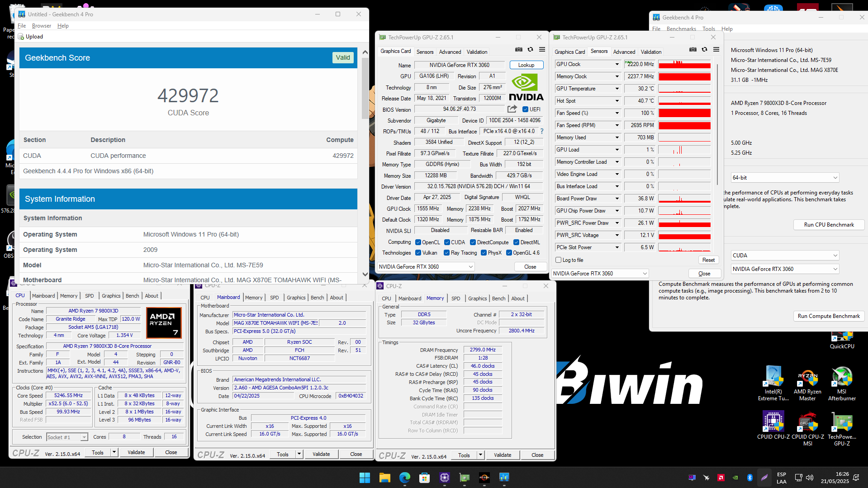Open Microsoft Store from the taskbar

pyautogui.click(x=424, y=478)
